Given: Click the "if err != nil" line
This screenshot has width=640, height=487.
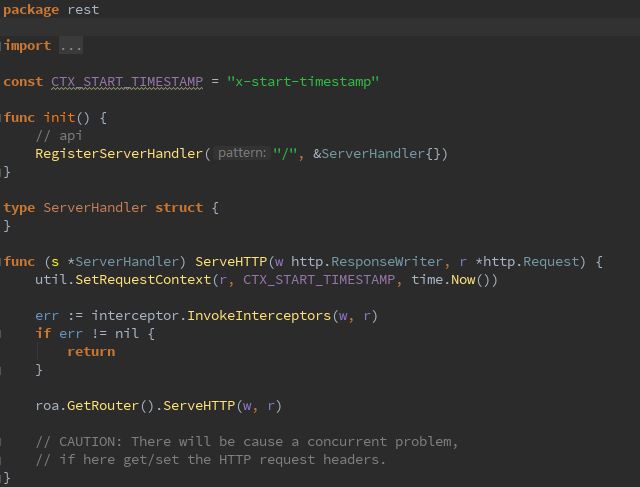Looking at the screenshot, I should click(x=95, y=334).
